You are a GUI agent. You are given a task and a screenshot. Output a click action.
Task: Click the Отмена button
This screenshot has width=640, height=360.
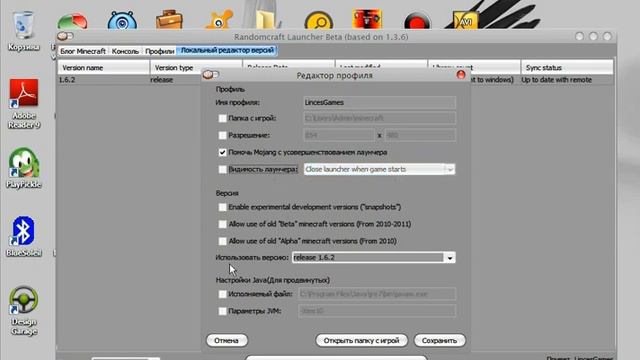click(227, 340)
